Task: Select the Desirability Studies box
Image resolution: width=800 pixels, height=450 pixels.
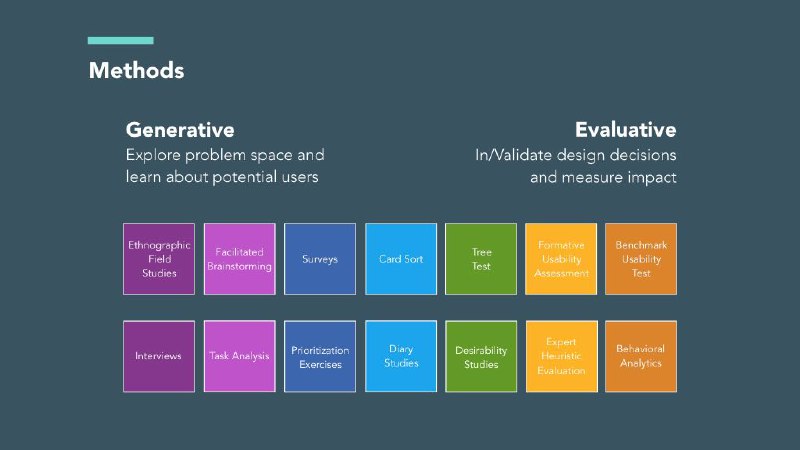Action: [481, 356]
